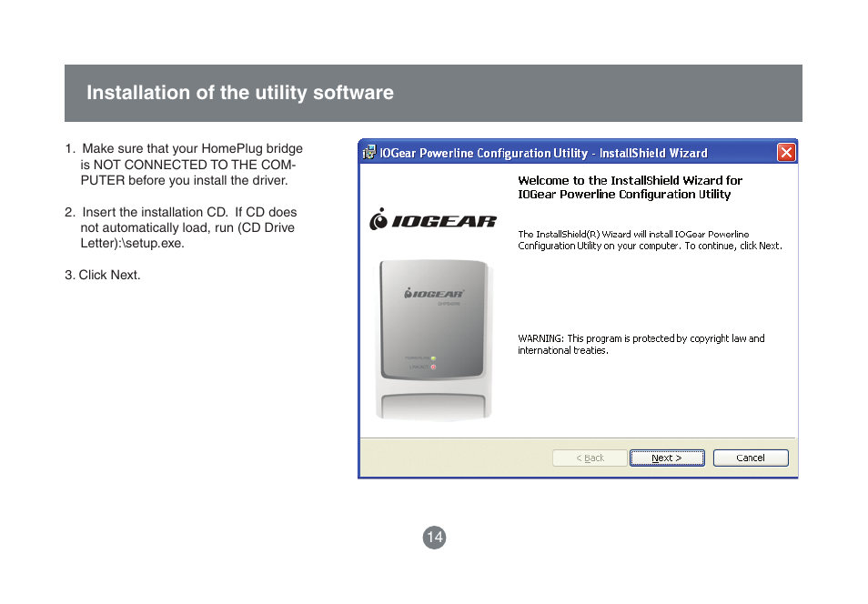Click the installer icon in the title bar
Screen dimensions: 868x604
tap(368, 153)
